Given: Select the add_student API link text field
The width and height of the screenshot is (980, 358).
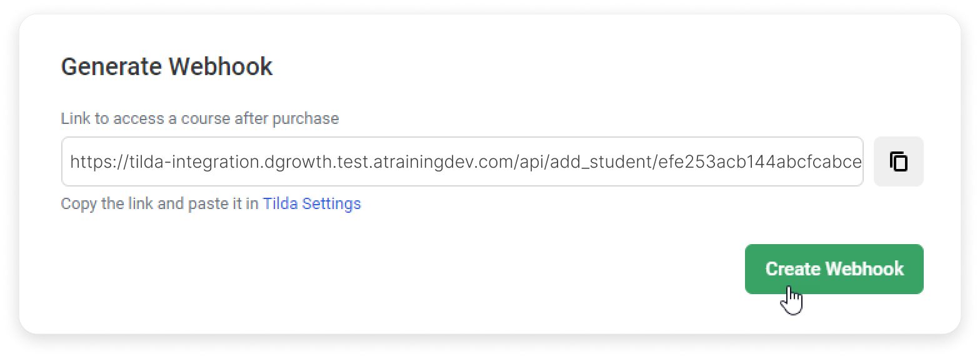Looking at the screenshot, I should 462,161.
